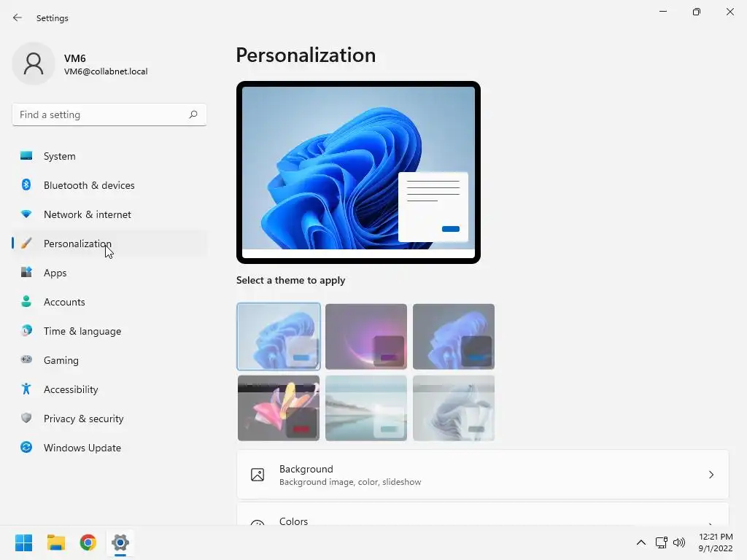This screenshot has height=560, width=747.
Task: Launch Google Chrome from taskbar
Action: (x=88, y=542)
